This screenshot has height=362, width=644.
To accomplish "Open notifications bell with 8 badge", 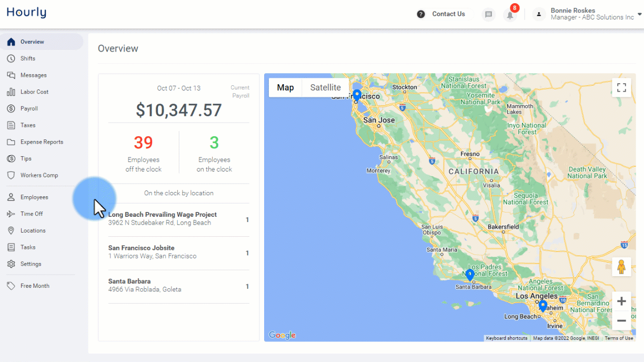I will pos(510,15).
